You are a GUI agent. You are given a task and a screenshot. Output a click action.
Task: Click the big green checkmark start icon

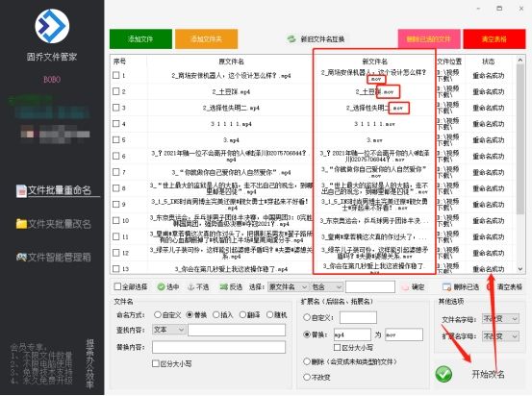point(443,374)
